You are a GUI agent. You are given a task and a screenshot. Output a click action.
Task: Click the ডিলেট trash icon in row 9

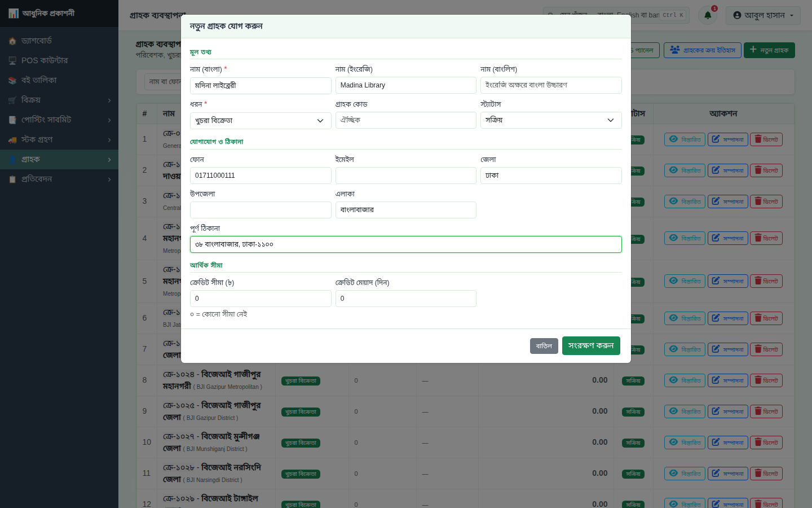coord(758,411)
